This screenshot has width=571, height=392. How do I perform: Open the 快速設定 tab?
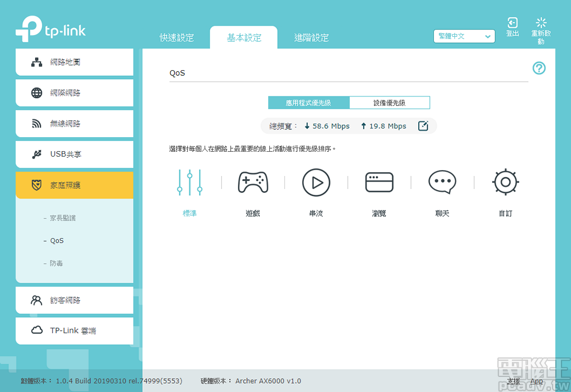click(176, 37)
